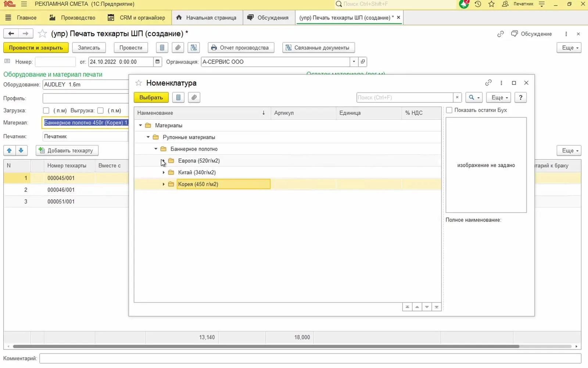This screenshot has height=368, width=588.
Task: Click Добавить техкарту button
Action: point(67,151)
